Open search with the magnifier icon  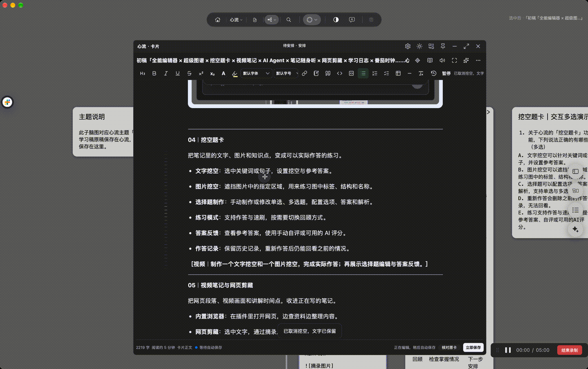[x=289, y=20]
